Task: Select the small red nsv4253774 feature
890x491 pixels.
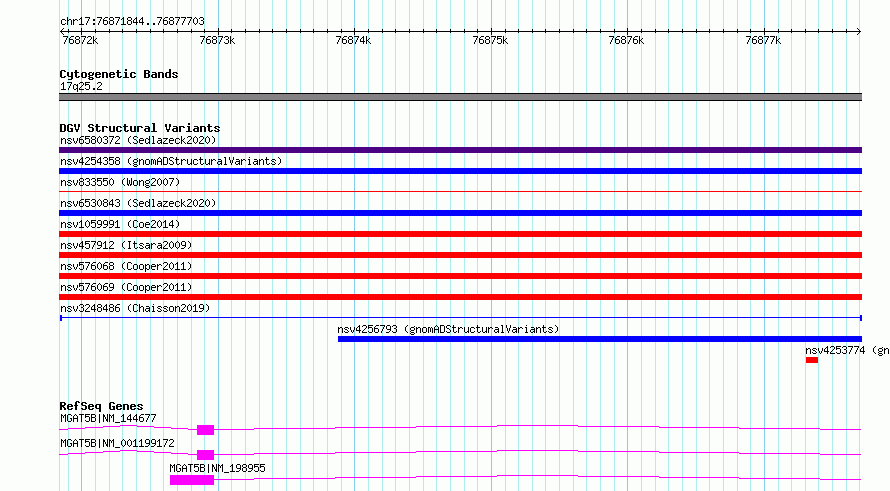Action: (x=812, y=360)
